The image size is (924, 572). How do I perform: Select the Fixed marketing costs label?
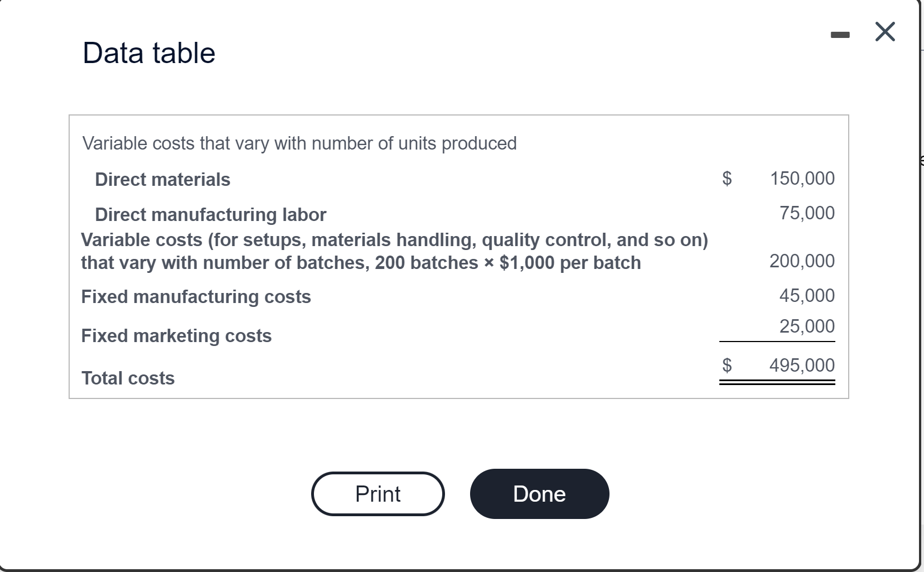(176, 335)
